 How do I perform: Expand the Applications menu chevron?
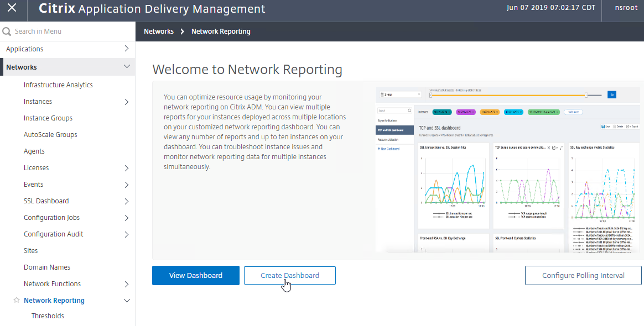(127, 49)
